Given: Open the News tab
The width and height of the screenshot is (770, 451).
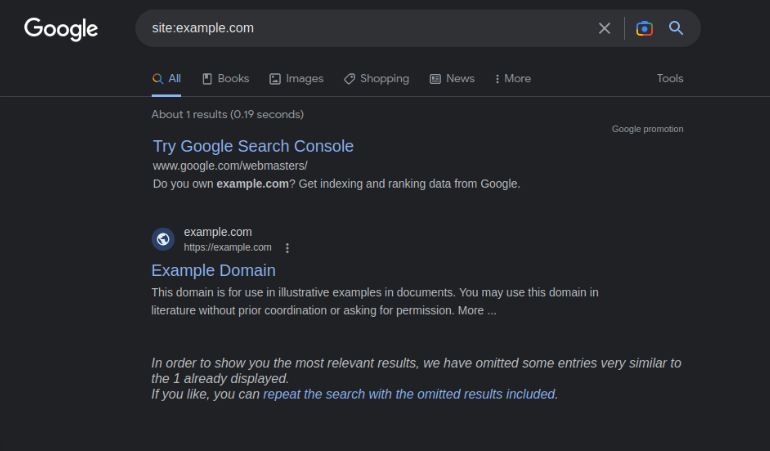Looking at the screenshot, I should point(452,79).
